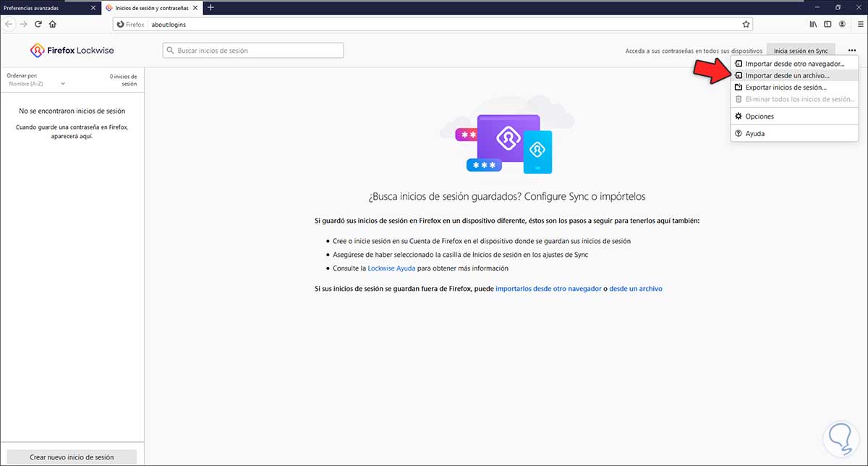The width and height of the screenshot is (868, 466).
Task: Click 'Acceda a sus contraseñas en todos sus dispositivos' text
Action: coord(694,51)
